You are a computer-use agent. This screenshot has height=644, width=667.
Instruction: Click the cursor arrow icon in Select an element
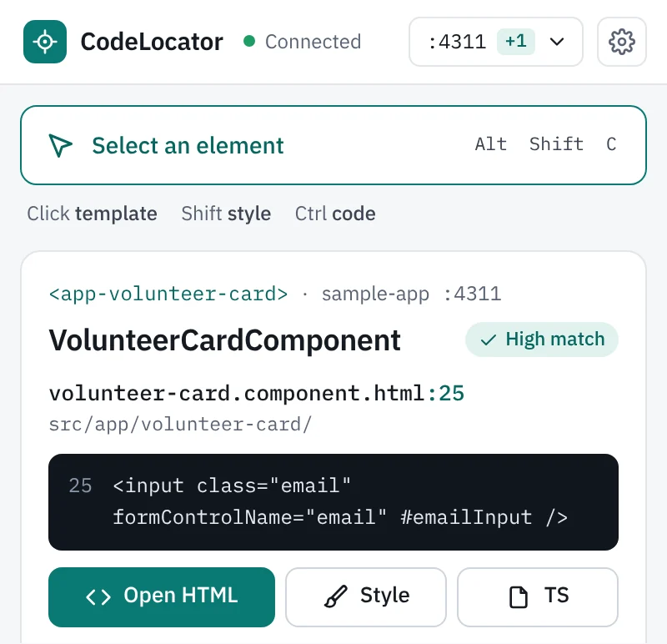(60, 146)
